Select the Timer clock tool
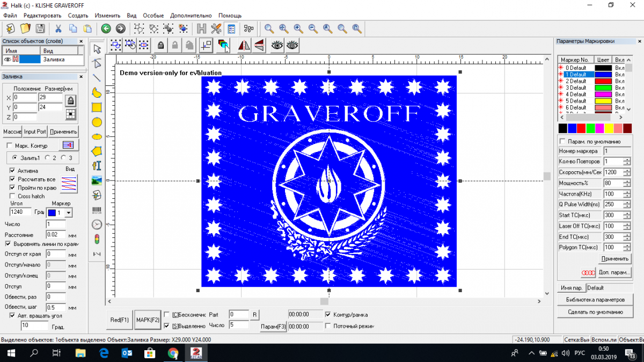644x362 pixels. (97, 225)
